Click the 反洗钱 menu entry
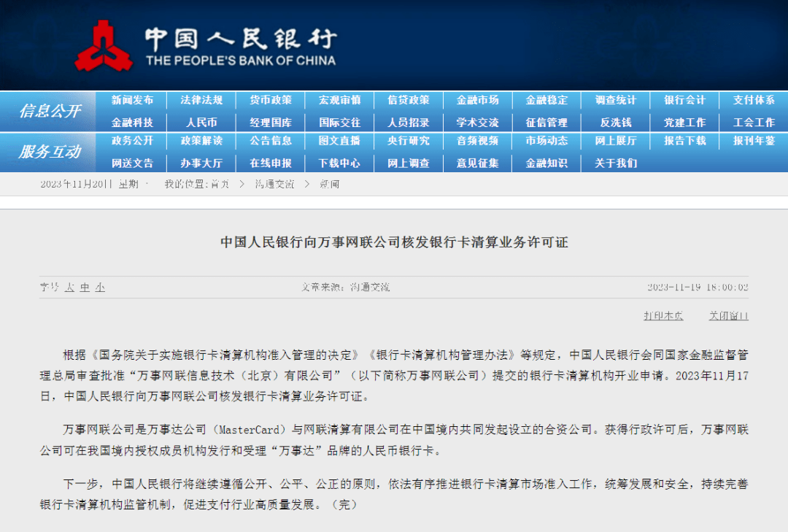The width and height of the screenshot is (788, 532). coord(615,123)
